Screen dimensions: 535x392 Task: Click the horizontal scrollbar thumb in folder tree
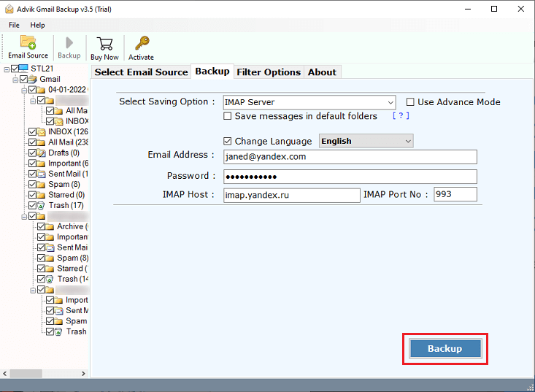[x=26, y=374]
